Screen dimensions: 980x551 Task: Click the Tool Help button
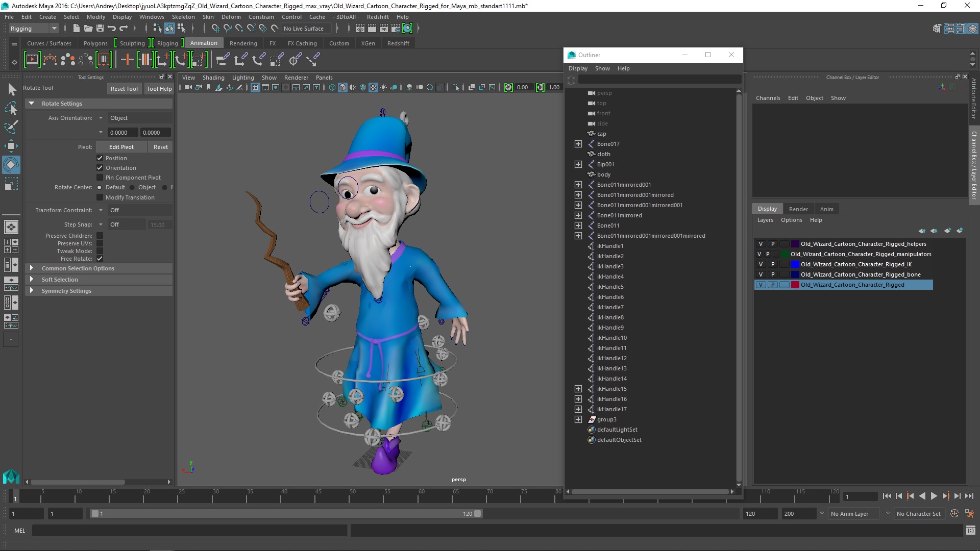[159, 89]
